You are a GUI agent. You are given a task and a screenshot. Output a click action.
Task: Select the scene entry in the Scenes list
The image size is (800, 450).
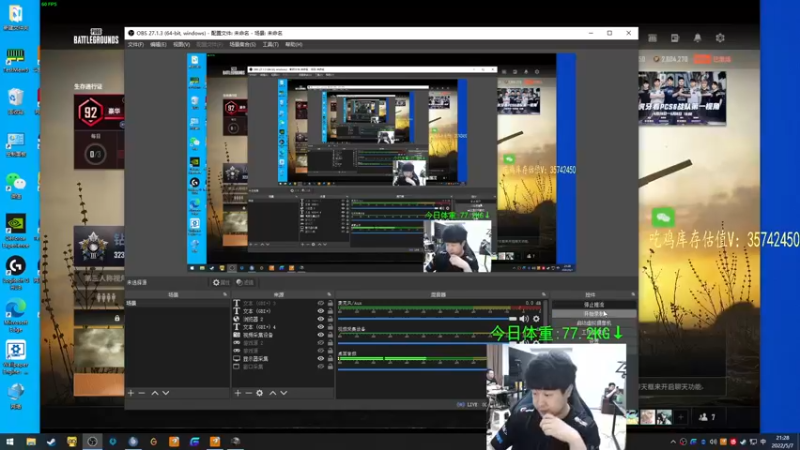177,303
